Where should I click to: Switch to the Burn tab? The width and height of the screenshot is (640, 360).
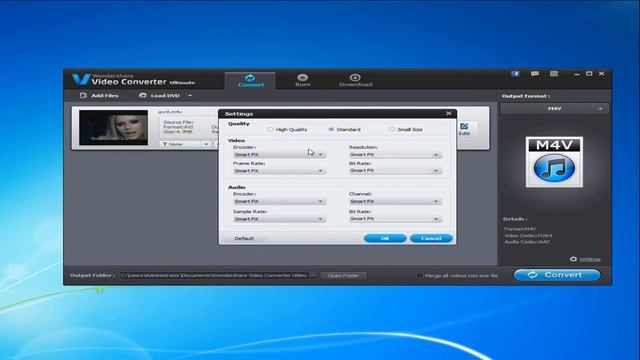302,81
